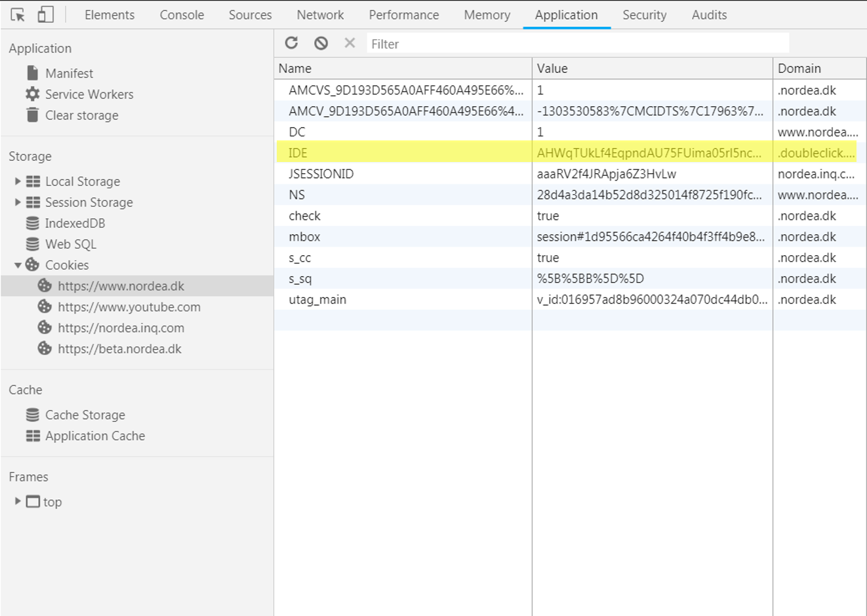Switch to the Elements tab

110,14
